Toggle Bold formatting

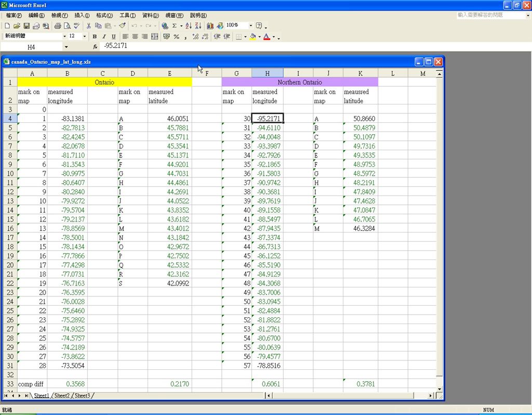95,36
